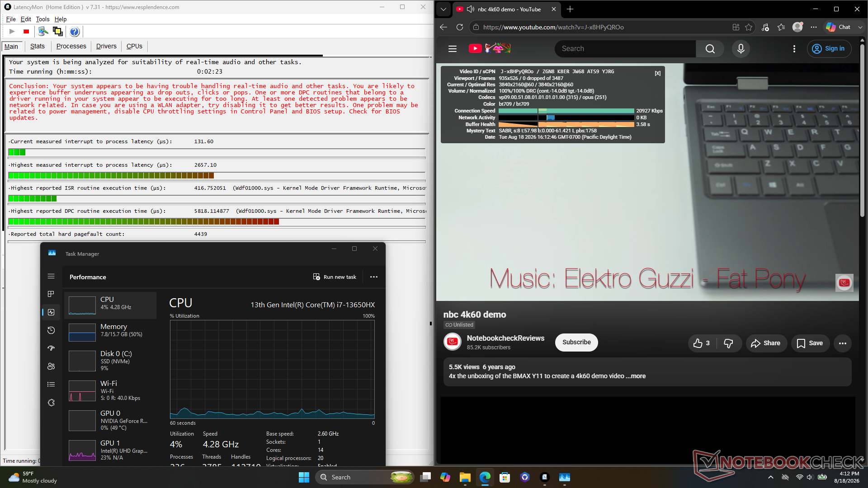This screenshot has width=868, height=488.
Task: Open Copilot Chat in the browser
Action: coord(839,27)
